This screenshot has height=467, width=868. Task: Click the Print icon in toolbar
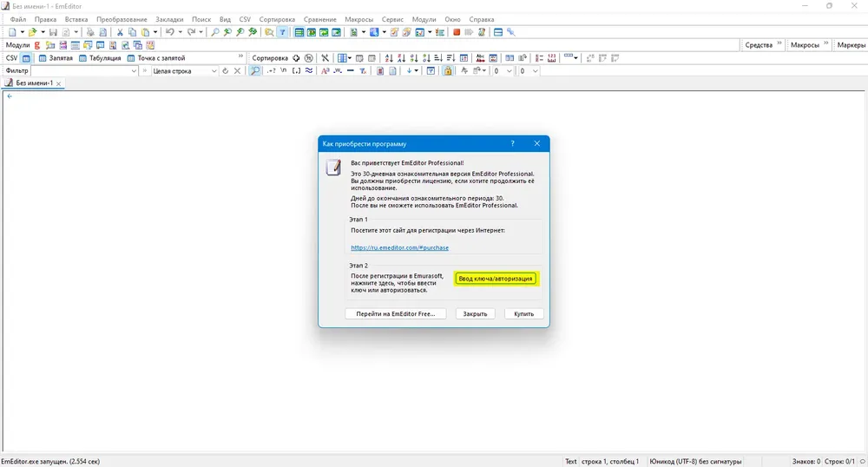click(90, 32)
